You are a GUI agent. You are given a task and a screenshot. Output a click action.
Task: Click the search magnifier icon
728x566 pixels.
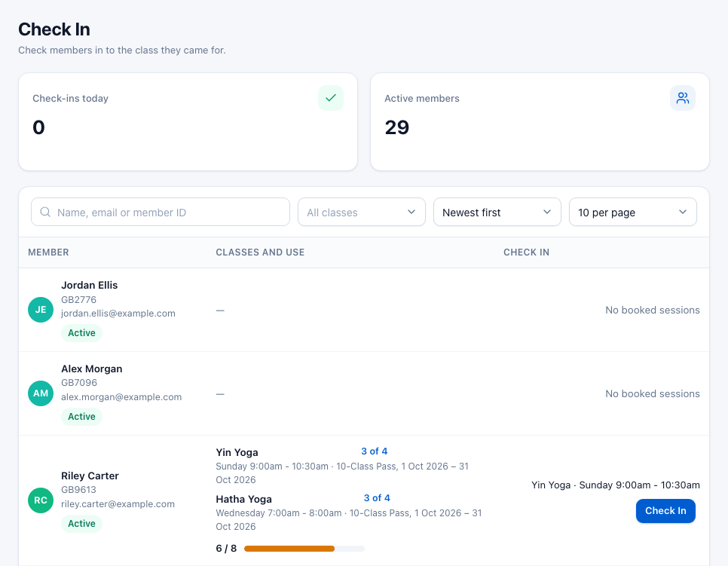(x=45, y=213)
